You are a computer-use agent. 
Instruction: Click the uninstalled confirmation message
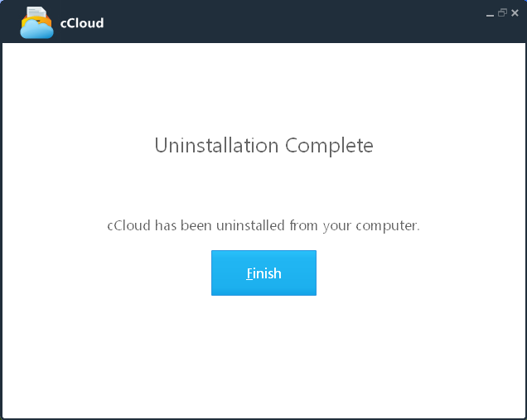[x=263, y=226]
